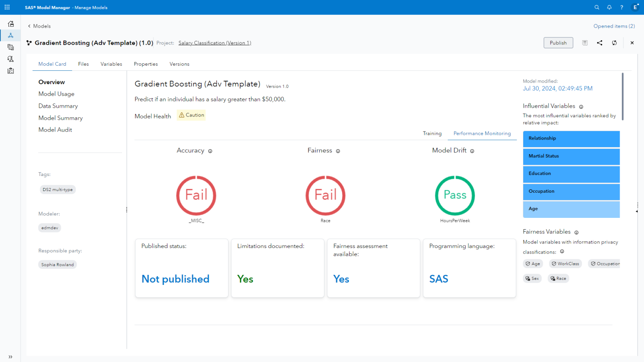The height and width of the screenshot is (362, 644).
Task: Open the workflow tasks icon in the sidebar
Action: click(10, 70)
